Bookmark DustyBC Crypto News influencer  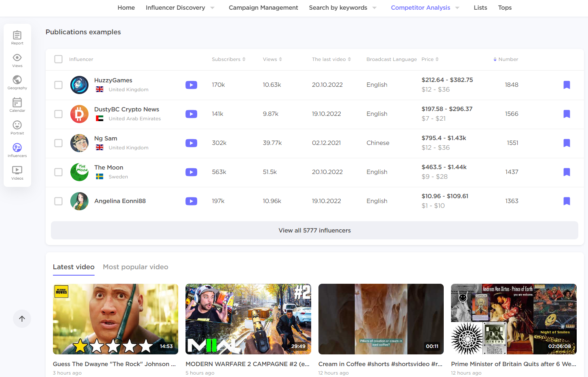[x=567, y=114]
